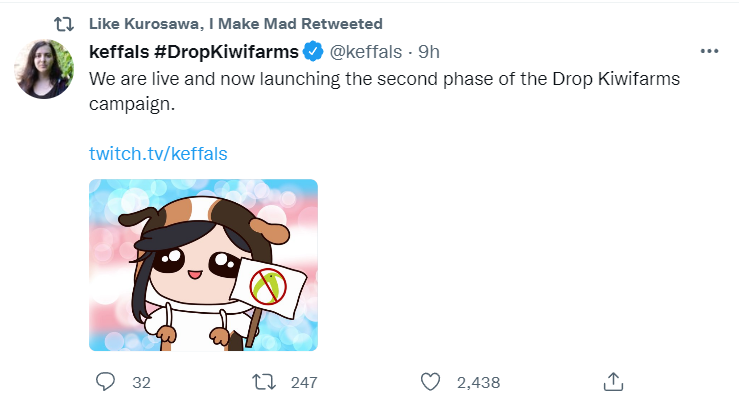The height and width of the screenshot is (407, 739).
Task: Click the retweet count 247
Action: click(303, 382)
